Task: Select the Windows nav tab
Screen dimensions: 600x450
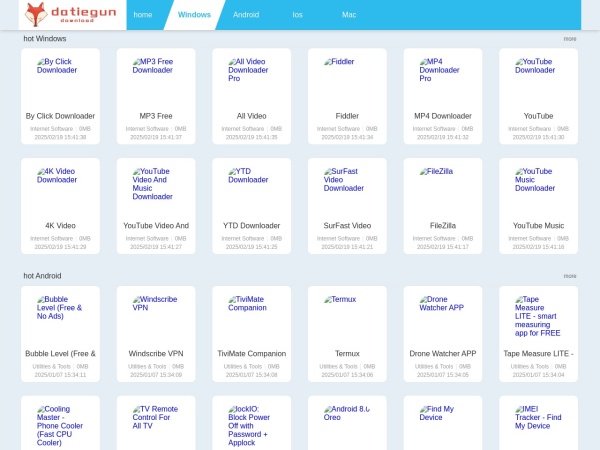Action: click(x=194, y=15)
